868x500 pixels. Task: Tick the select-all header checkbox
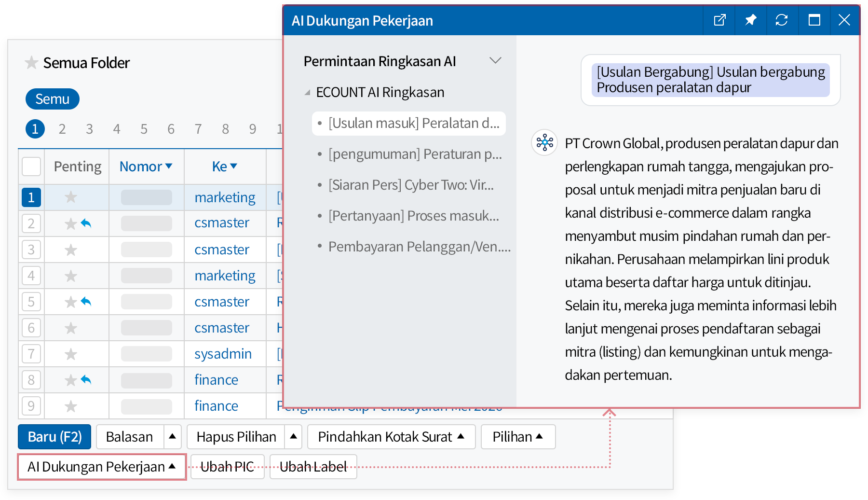(31, 167)
